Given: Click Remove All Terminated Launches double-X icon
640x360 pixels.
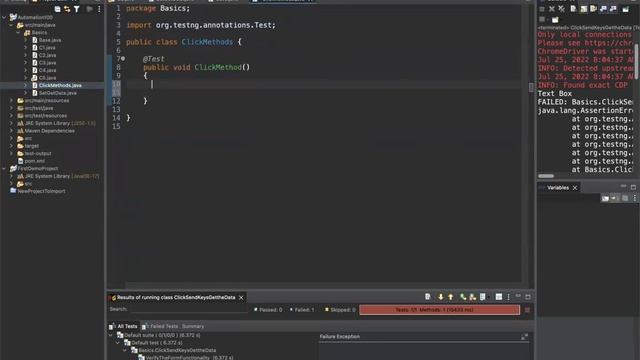Looking at the screenshot, I should point(562,9).
